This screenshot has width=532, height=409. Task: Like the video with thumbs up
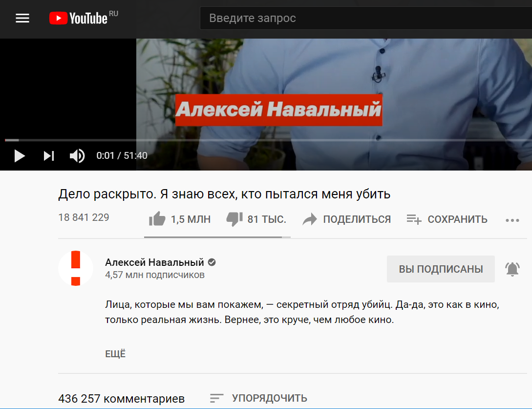click(157, 219)
